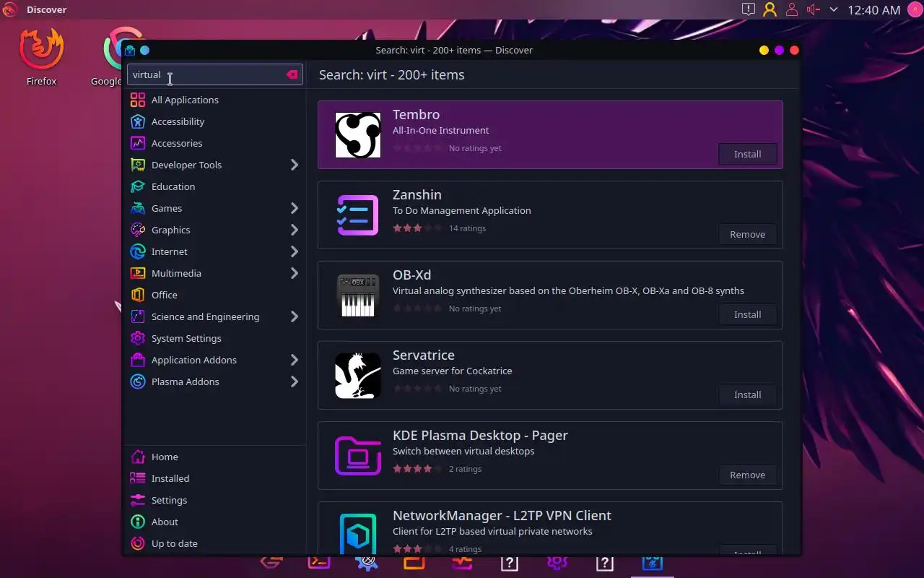924x578 pixels.
Task: Click the blue dot in Discover titlebar
Action: [x=144, y=50]
